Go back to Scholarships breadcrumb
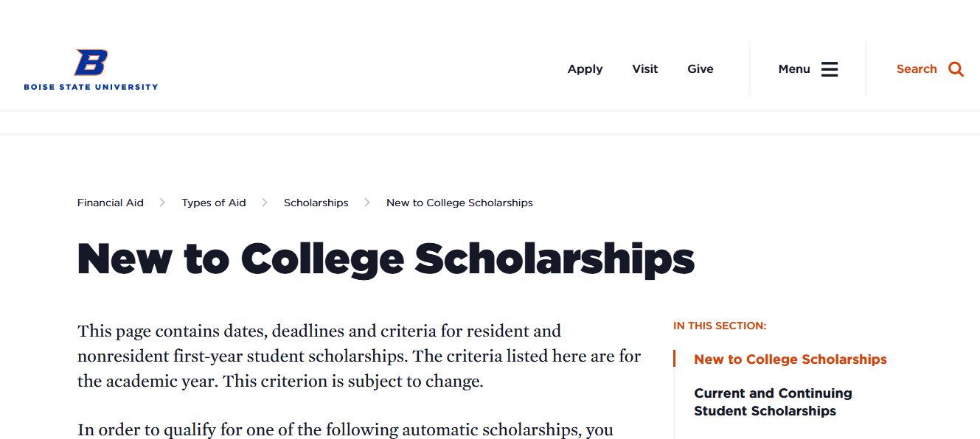 click(316, 203)
